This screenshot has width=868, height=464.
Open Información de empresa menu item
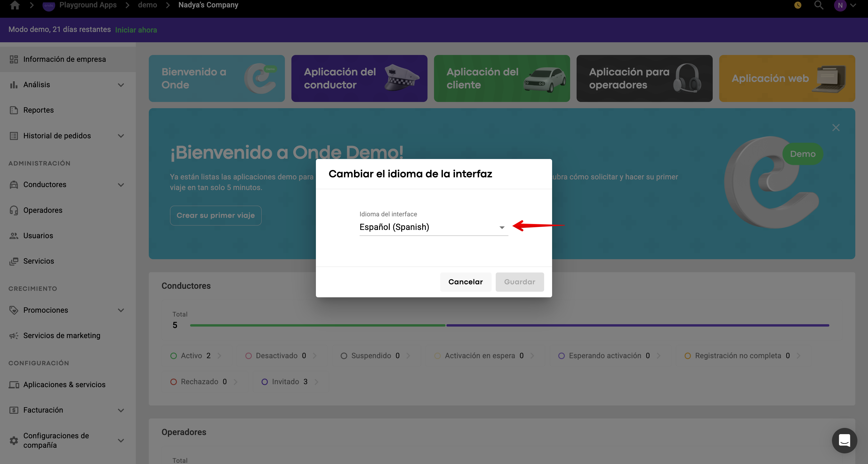[64, 59]
